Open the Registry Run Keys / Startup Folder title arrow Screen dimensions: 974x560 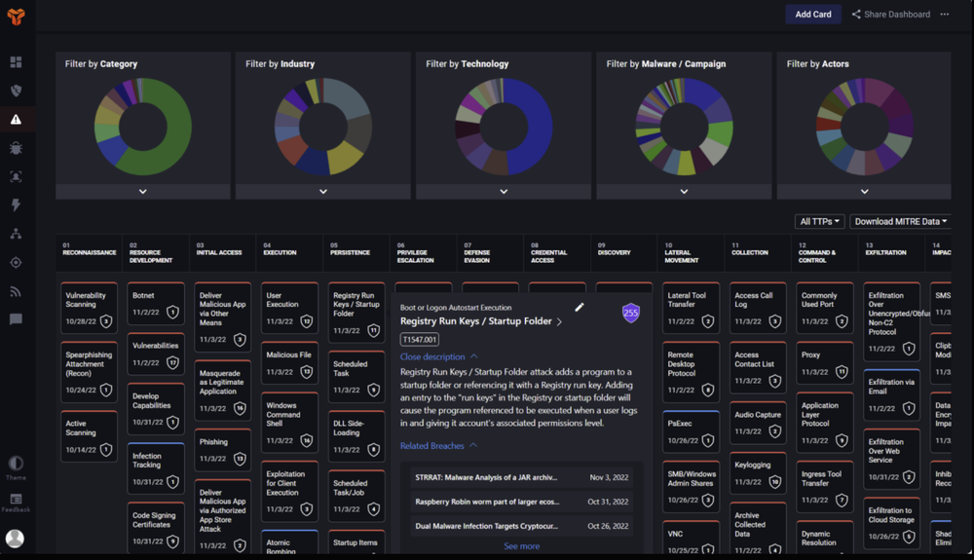click(559, 321)
